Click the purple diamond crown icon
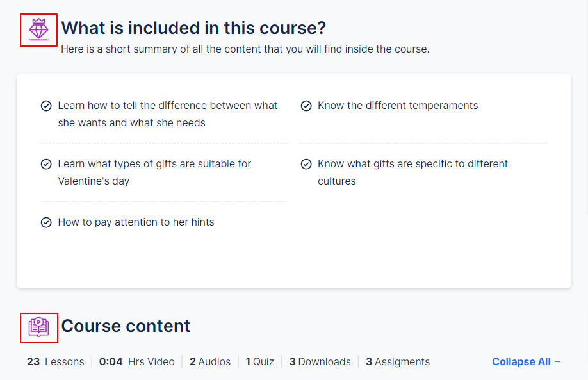This screenshot has width=588, height=380. 38,29
